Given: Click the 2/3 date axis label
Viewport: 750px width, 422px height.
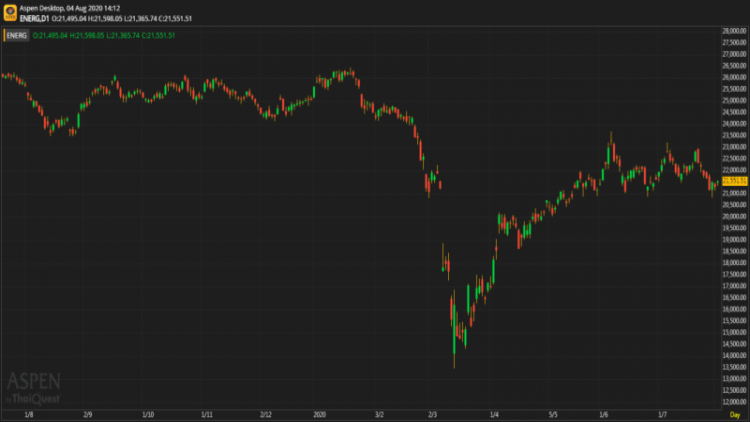Looking at the screenshot, I should (432, 415).
